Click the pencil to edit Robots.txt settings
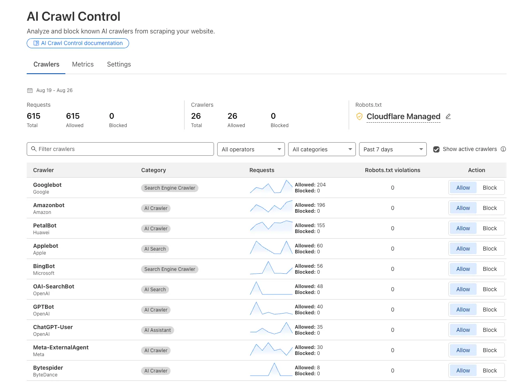This screenshot has width=532, height=392. [x=448, y=116]
